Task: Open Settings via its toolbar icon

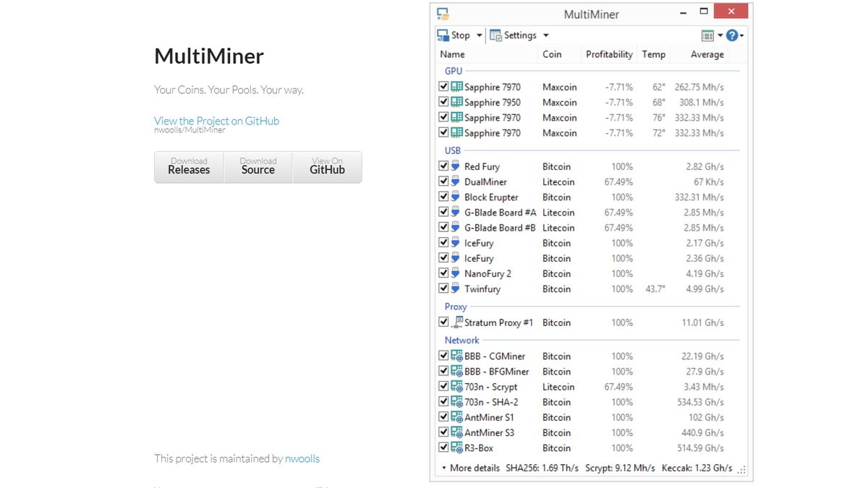Action: tap(496, 35)
